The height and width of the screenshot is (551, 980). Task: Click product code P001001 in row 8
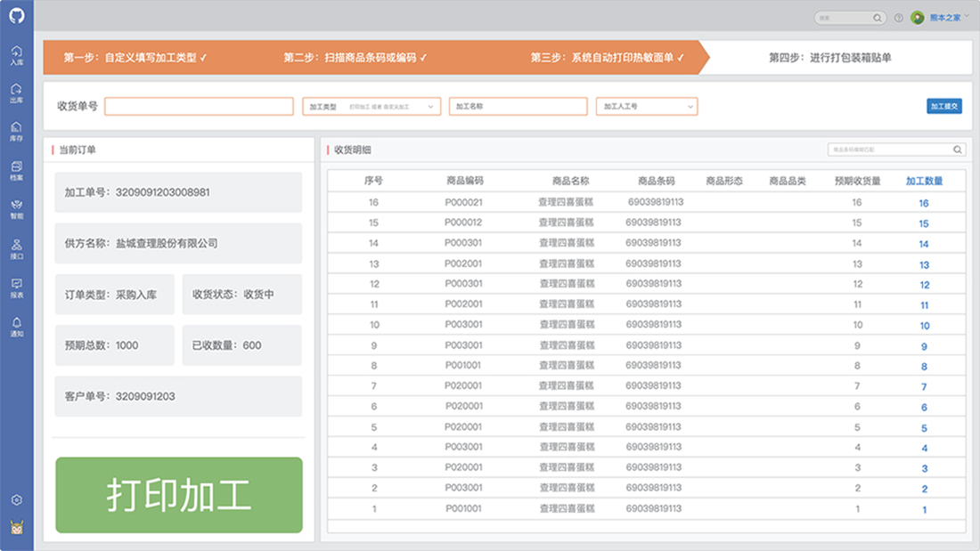[463, 365]
